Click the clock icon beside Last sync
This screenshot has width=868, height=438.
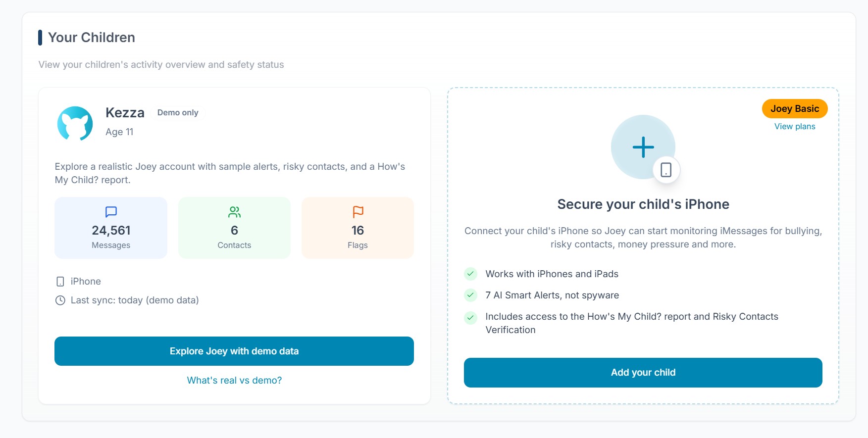(60, 300)
